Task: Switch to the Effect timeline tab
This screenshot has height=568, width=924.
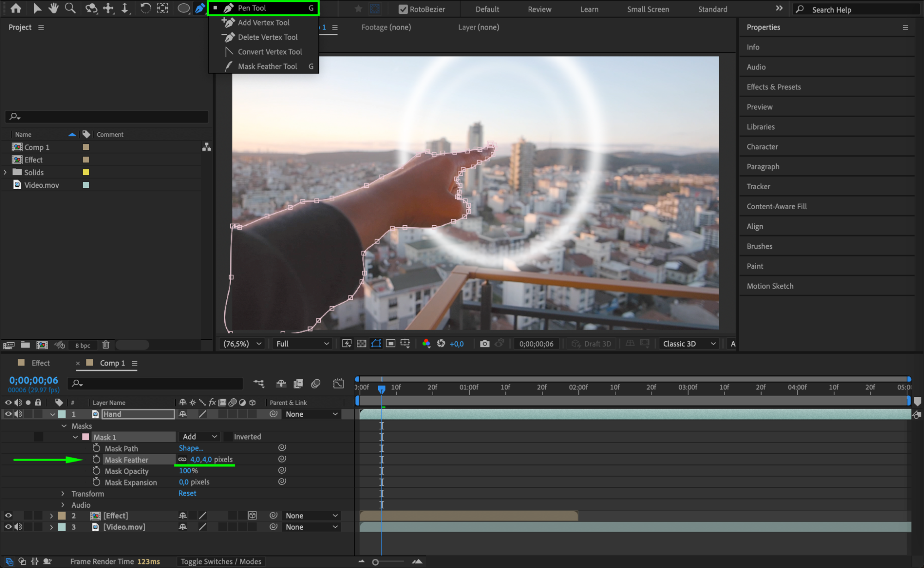Action: pos(40,363)
